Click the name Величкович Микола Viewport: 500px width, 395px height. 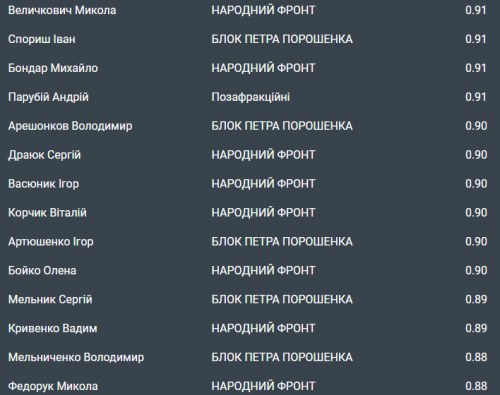click(x=62, y=10)
